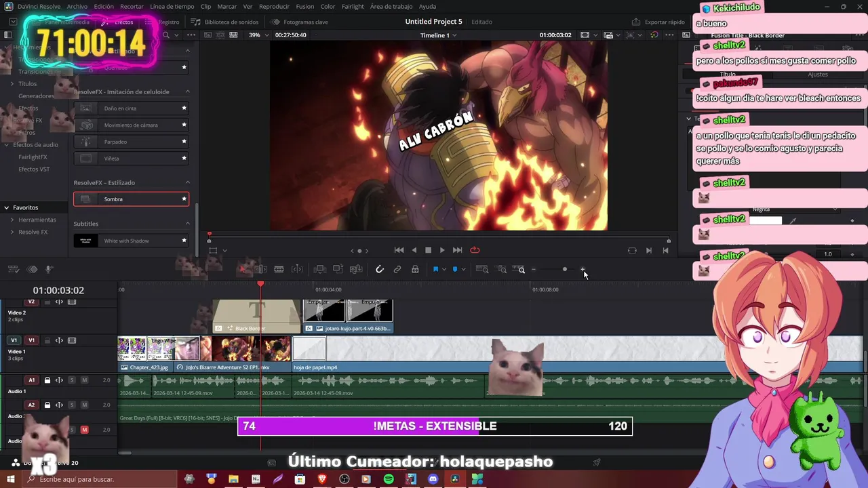Open timeline view options icon
Screen dimensions: 868x488
click(14, 269)
